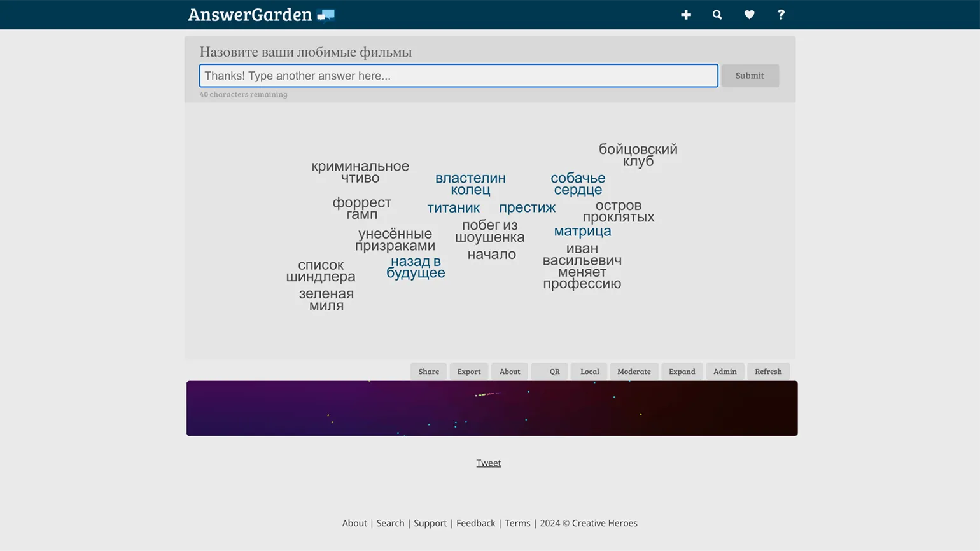Focus the answer input field
Viewport: 980px width, 551px height.
(458, 76)
